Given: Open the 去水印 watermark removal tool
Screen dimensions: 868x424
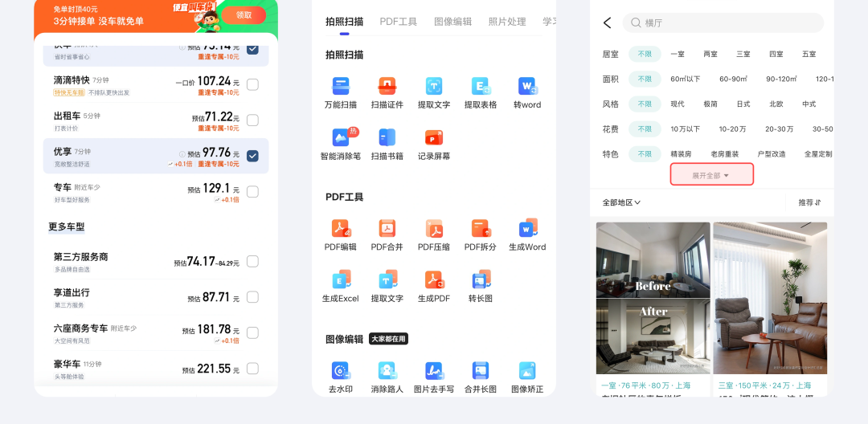Looking at the screenshot, I should click(x=341, y=371).
